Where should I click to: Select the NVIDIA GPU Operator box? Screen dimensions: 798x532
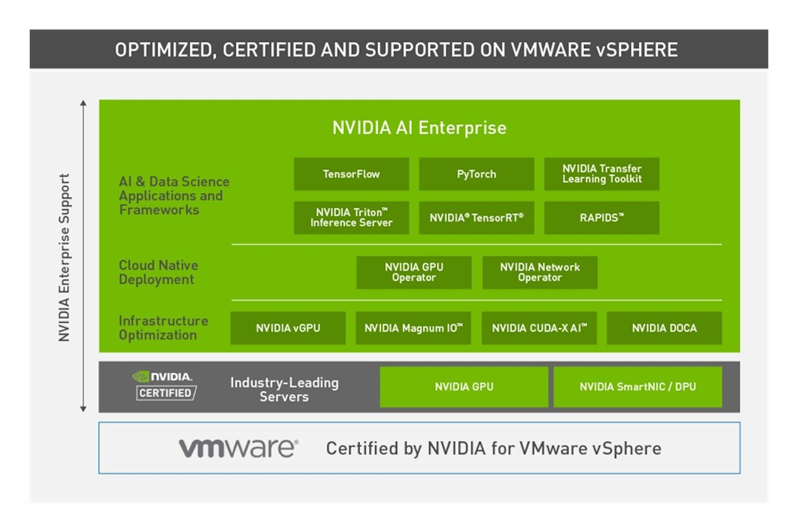tap(414, 273)
